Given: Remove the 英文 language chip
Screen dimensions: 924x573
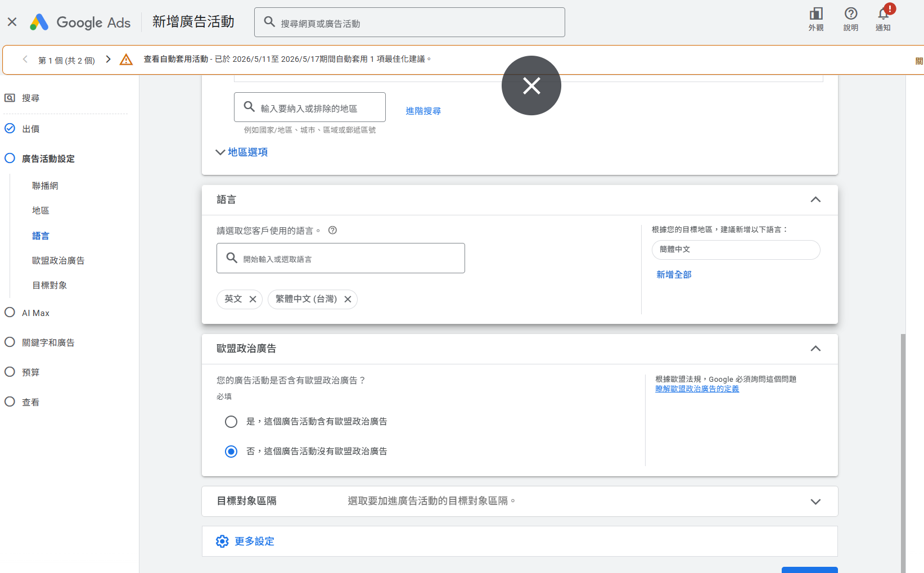Looking at the screenshot, I should pos(253,299).
